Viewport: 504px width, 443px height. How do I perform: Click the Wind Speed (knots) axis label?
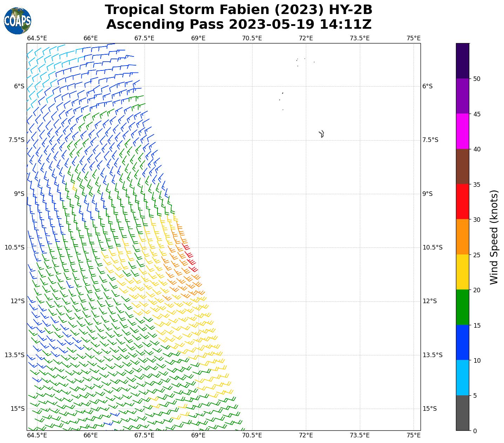[494, 237]
